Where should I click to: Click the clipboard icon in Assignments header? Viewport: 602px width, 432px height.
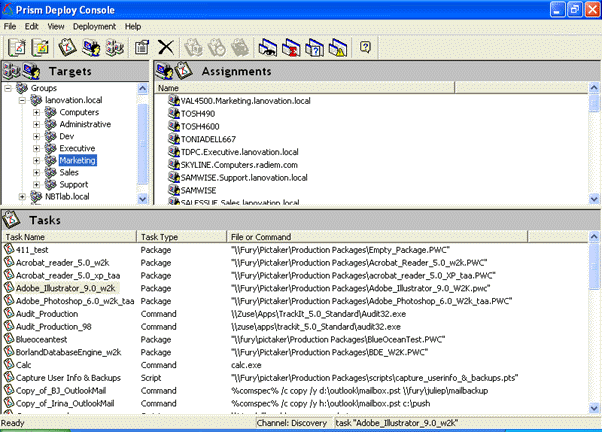[x=184, y=71]
